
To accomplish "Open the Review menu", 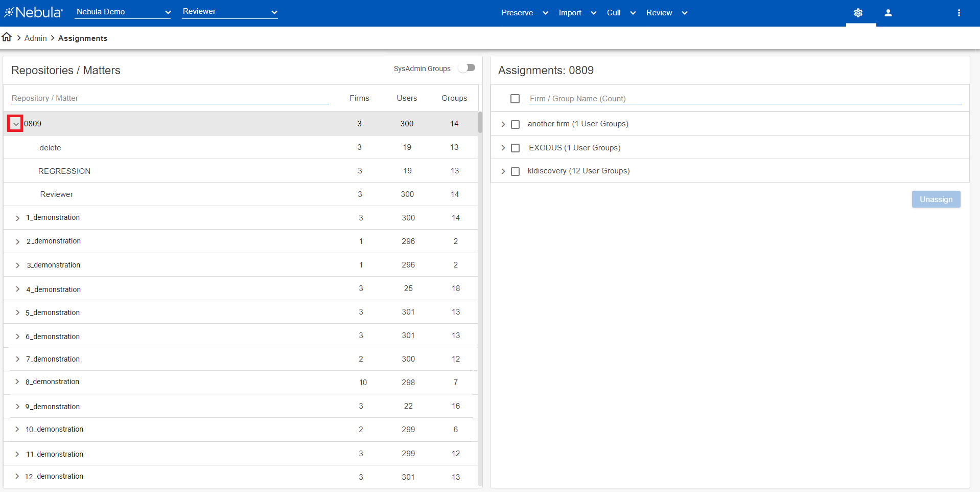I will pos(659,13).
